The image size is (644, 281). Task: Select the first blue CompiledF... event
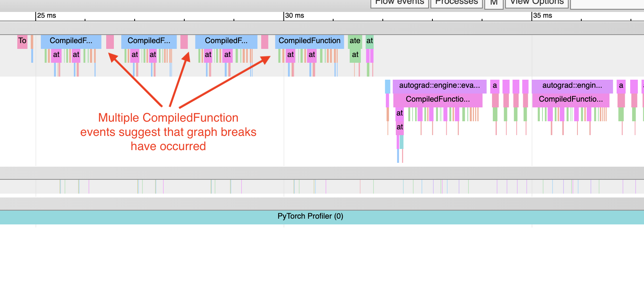[x=71, y=41]
